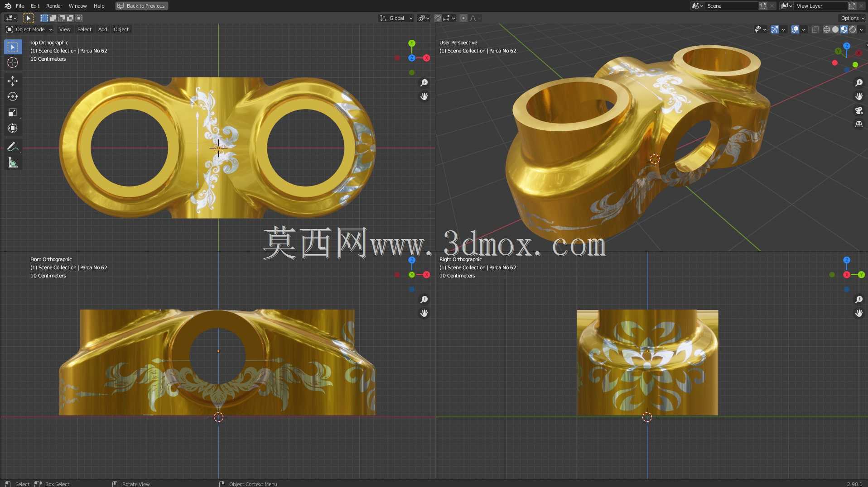This screenshot has width=868, height=487.
Task: Click the tweak select tool icon in header
Action: 28,18
